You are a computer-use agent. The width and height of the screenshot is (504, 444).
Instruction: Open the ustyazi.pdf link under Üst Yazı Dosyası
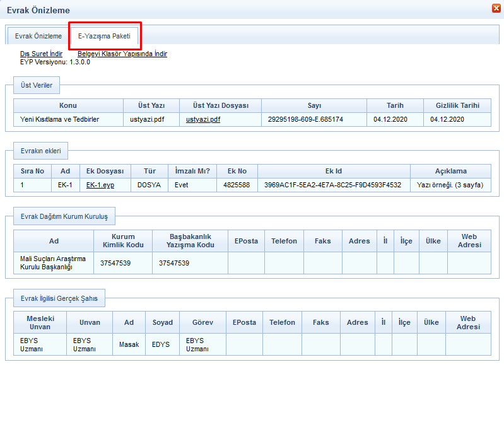pos(202,119)
